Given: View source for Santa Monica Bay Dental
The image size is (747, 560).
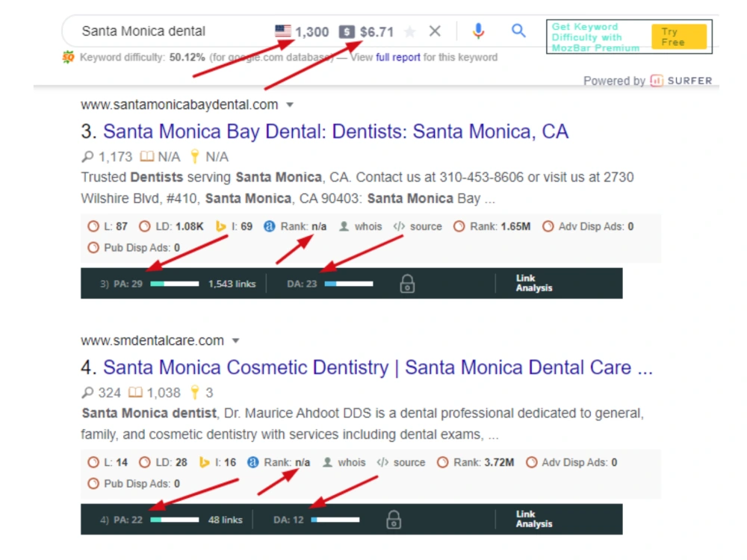Looking at the screenshot, I should point(418,227).
